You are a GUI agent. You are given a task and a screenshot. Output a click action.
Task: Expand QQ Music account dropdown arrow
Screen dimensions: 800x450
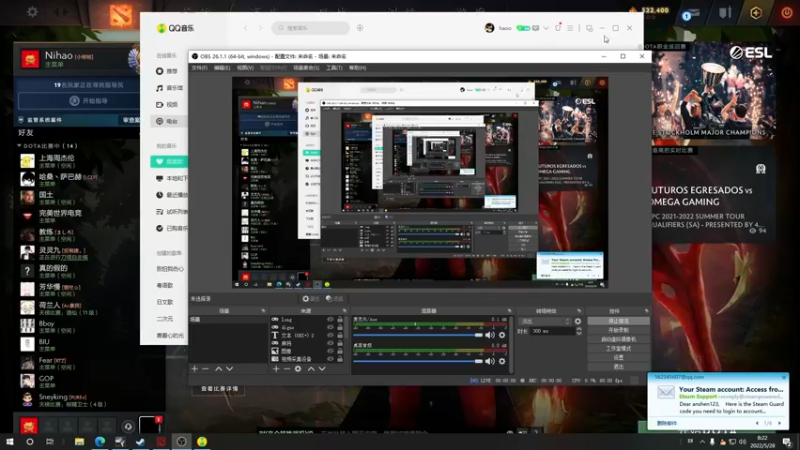click(546, 28)
